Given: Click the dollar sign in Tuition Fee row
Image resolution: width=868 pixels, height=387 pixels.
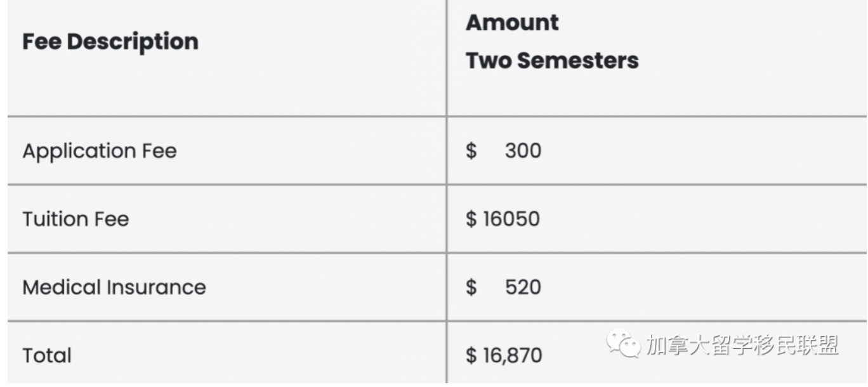Looking at the screenshot, I should pos(471,219).
